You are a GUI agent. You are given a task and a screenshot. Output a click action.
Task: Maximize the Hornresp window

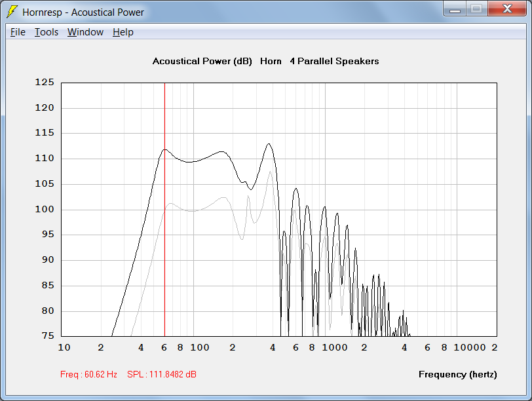[x=476, y=9]
